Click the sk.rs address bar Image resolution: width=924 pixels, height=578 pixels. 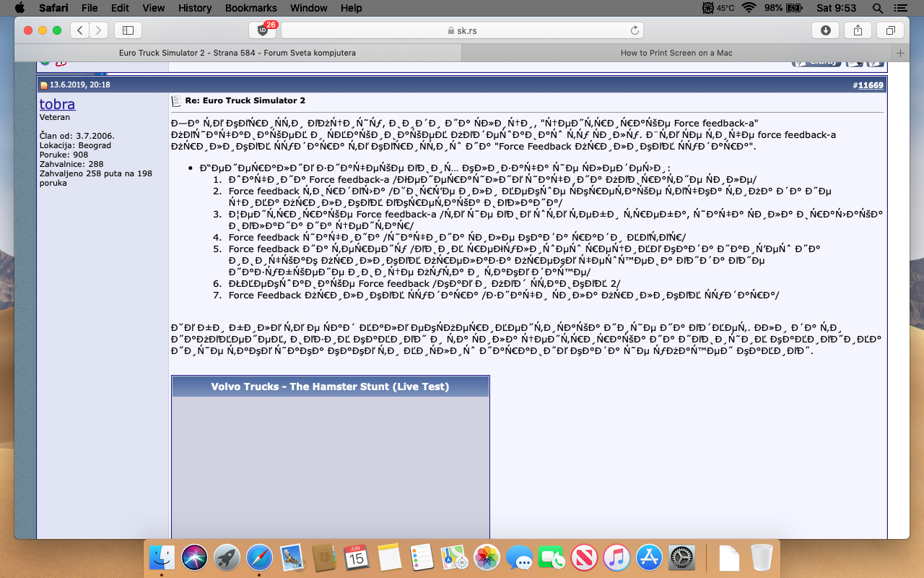coord(462,30)
